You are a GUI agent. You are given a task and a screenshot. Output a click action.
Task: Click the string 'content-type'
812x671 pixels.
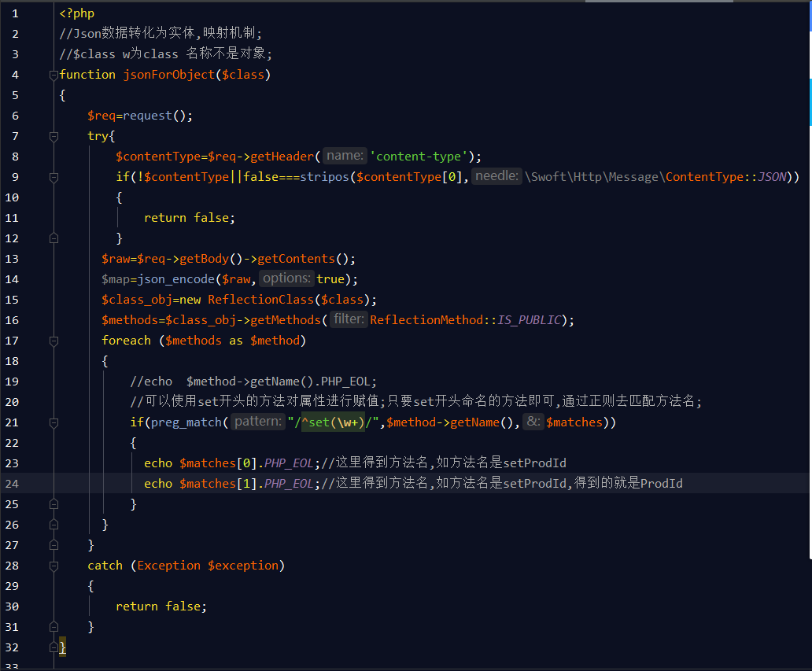pyautogui.click(x=419, y=157)
